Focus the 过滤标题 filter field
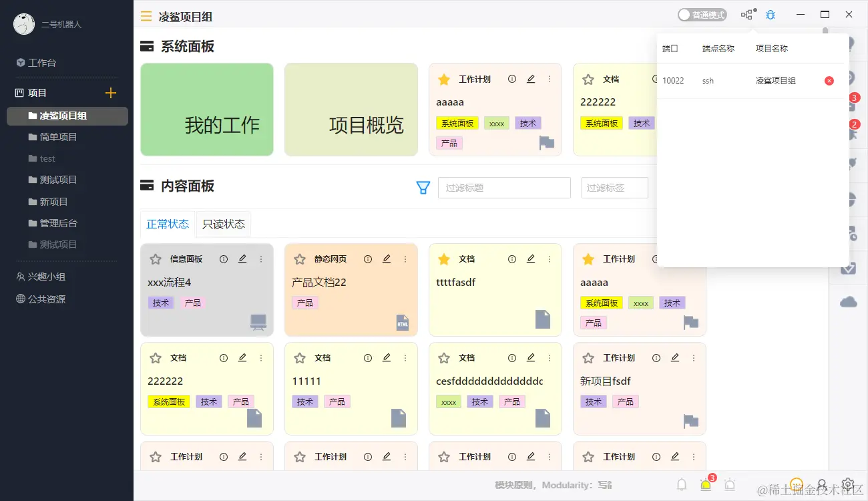 pos(504,188)
